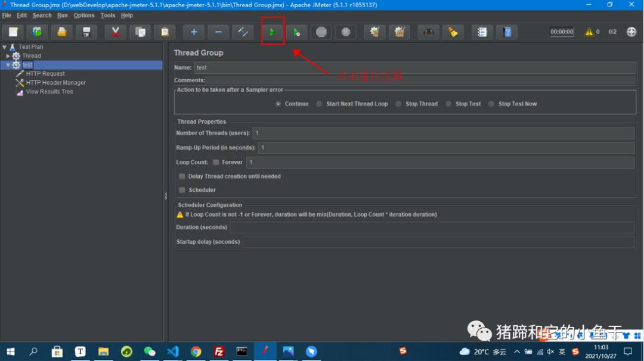The image size is (644, 361).
Task: Open the Run menu
Action: click(x=63, y=15)
